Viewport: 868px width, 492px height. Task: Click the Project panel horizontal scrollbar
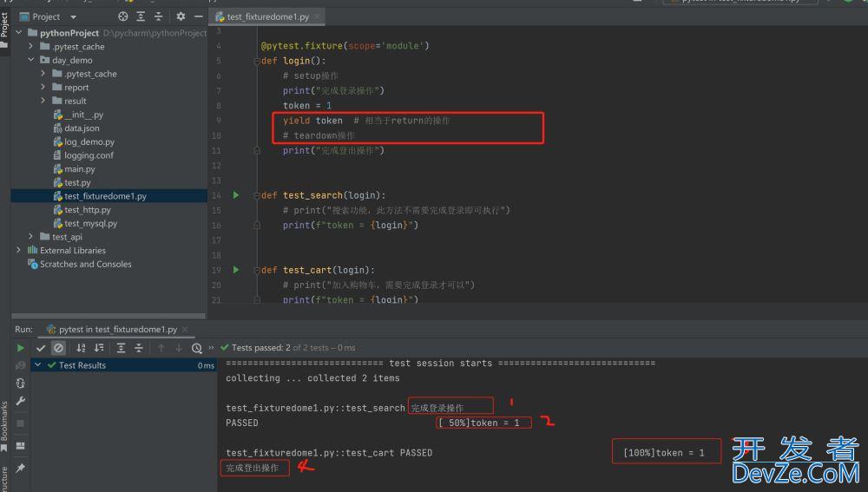pyautogui.click(x=108, y=316)
